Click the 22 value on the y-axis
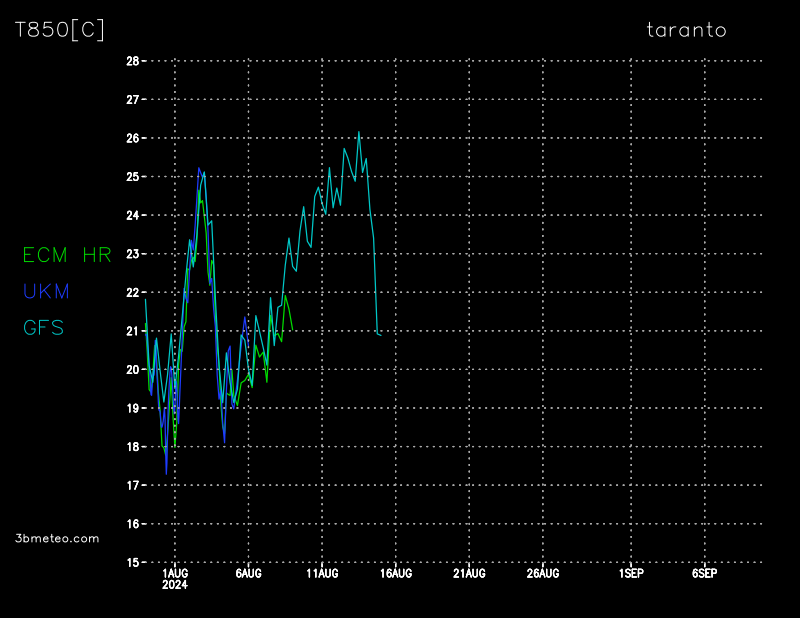This screenshot has width=800, height=618. tap(132, 293)
